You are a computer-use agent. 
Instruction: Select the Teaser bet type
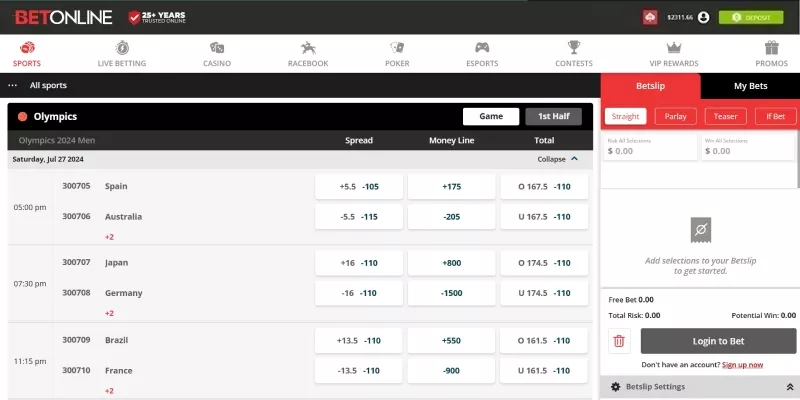pos(726,116)
